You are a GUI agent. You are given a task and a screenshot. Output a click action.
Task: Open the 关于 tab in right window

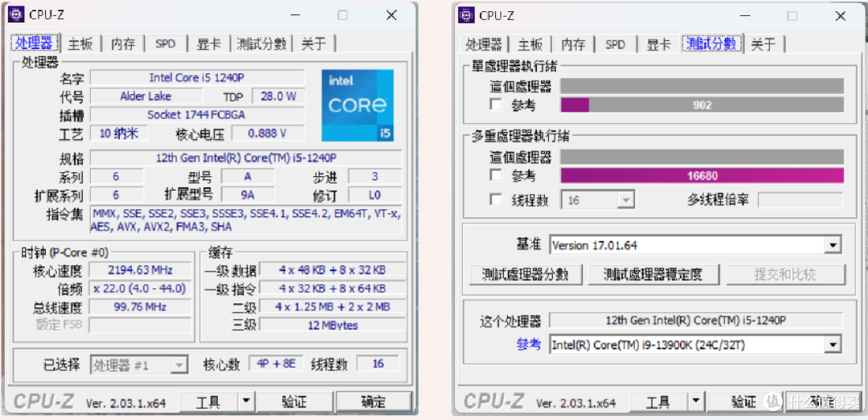764,44
